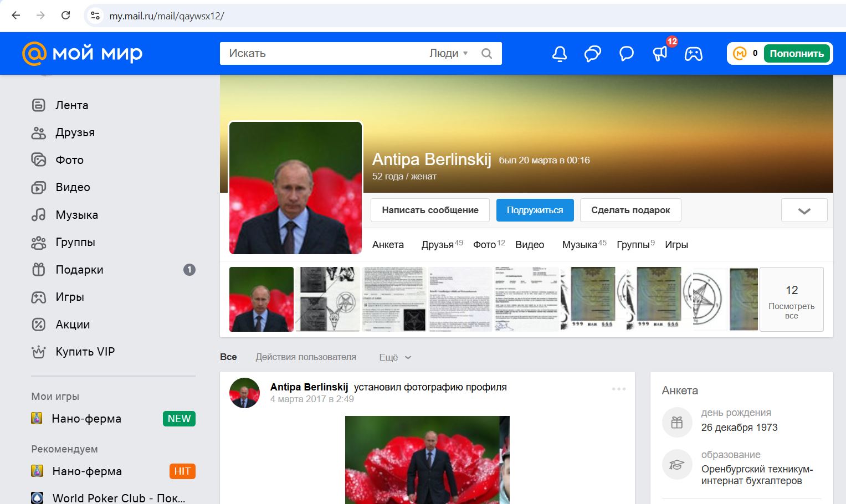Click the search magnifier icon
The height and width of the screenshot is (504, 846).
click(487, 53)
